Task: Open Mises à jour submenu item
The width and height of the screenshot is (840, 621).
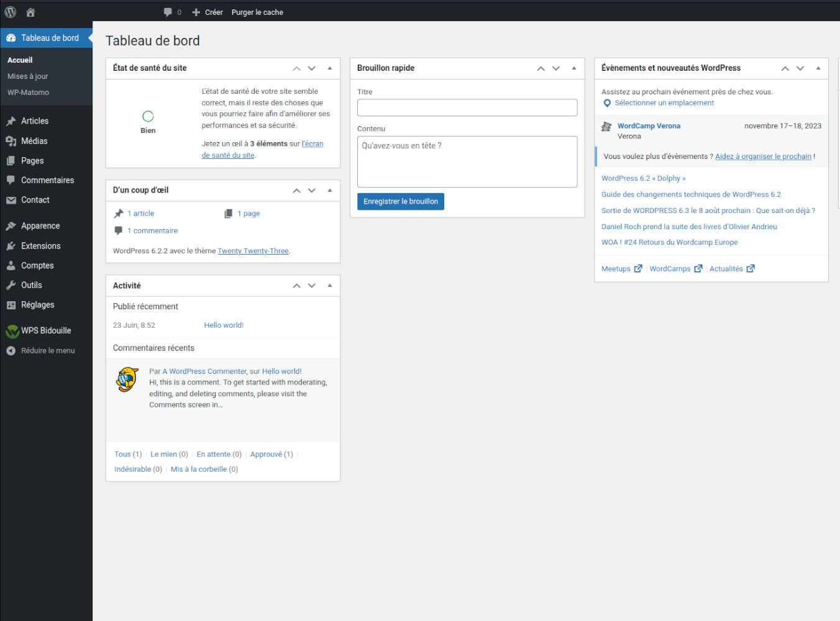Action: (28, 76)
